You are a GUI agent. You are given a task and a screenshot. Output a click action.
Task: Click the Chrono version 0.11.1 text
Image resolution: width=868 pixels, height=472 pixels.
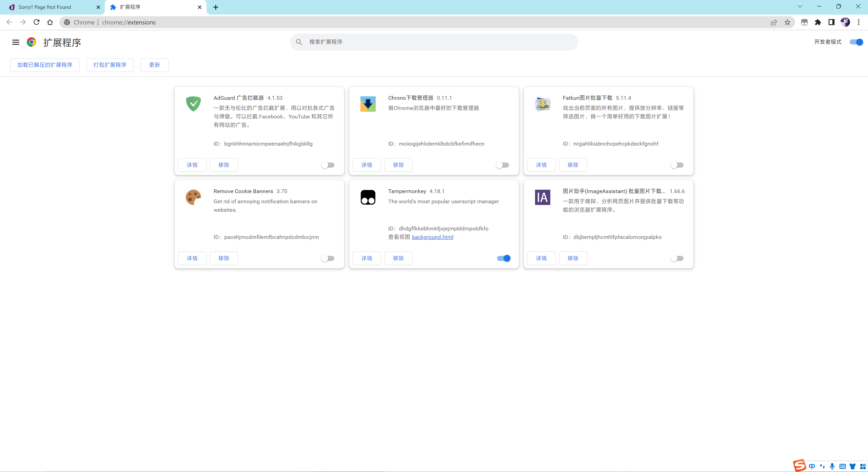[444, 98]
